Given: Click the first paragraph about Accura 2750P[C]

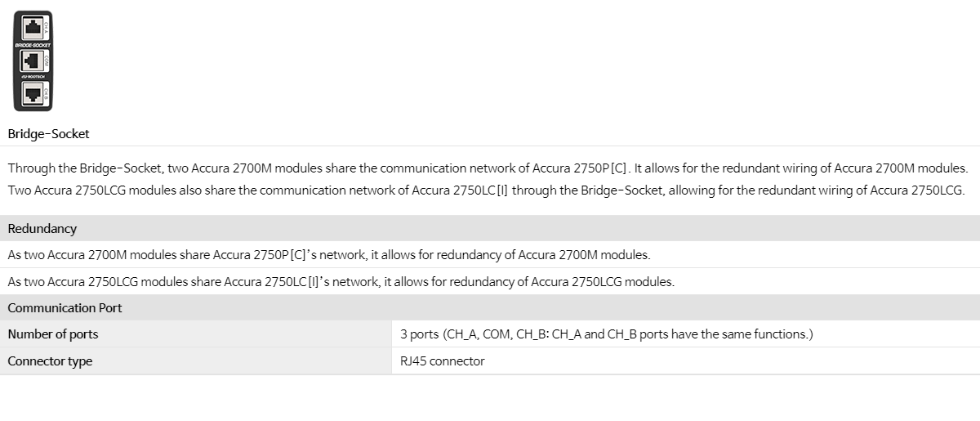Looking at the screenshot, I should pyautogui.click(x=488, y=168).
